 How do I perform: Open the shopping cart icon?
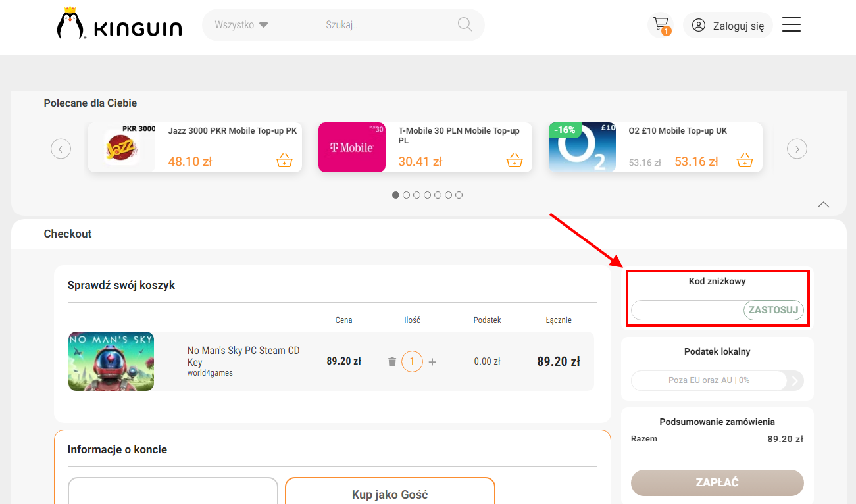point(661,25)
